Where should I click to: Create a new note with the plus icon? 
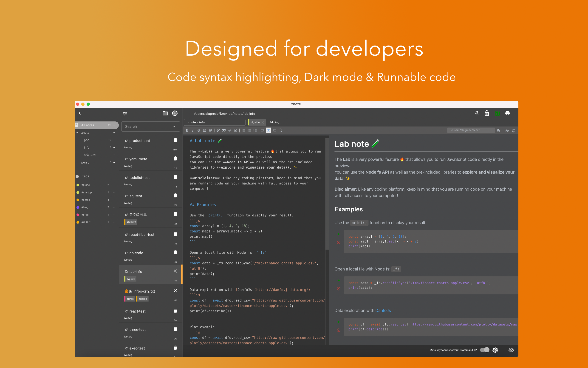[x=175, y=113]
